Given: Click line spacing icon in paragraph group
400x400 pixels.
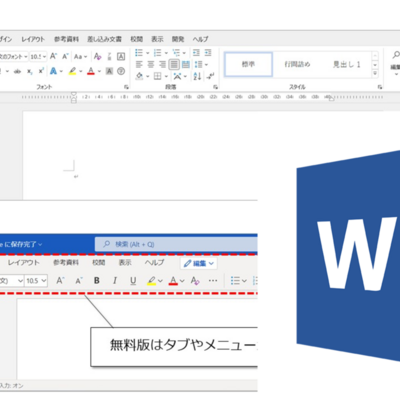Looking at the screenshot, I should coord(199,64).
